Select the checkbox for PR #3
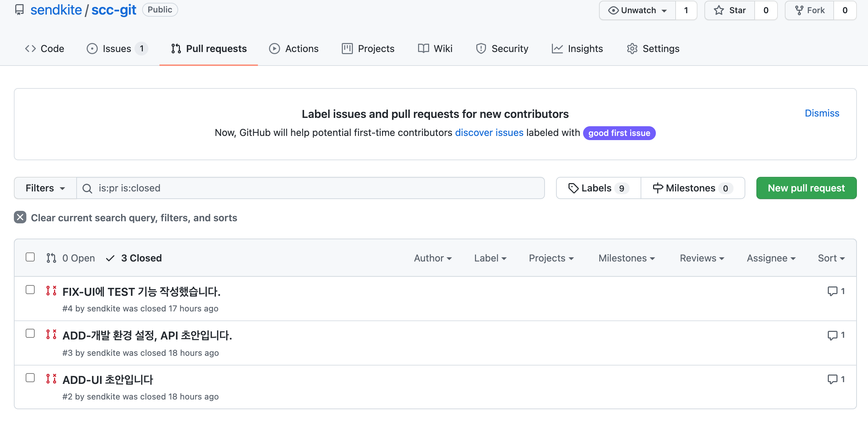 (30, 334)
